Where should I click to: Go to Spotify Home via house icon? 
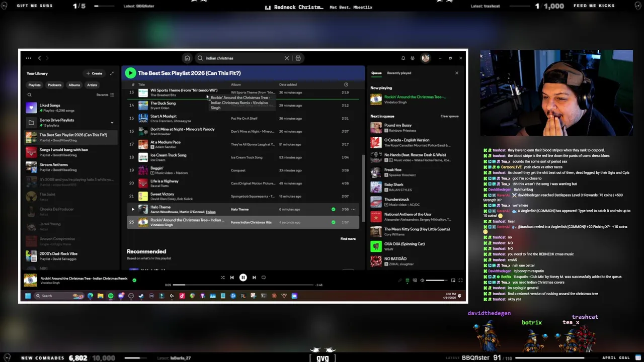point(187,58)
